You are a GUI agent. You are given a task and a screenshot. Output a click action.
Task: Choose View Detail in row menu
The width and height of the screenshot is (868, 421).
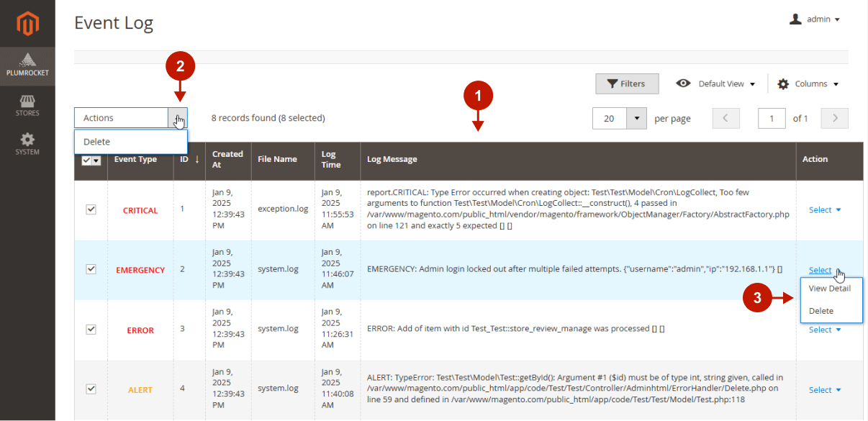829,289
